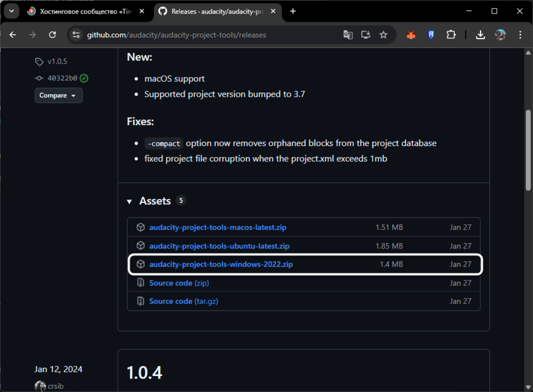Collapse the Assets section
Screen dimensions: 533x392
pyautogui.click(x=130, y=201)
